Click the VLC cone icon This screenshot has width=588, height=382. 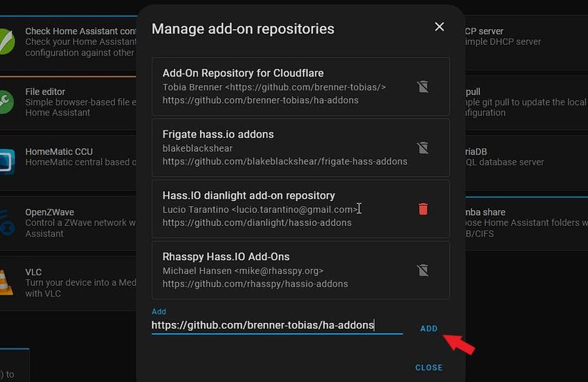coord(6,282)
